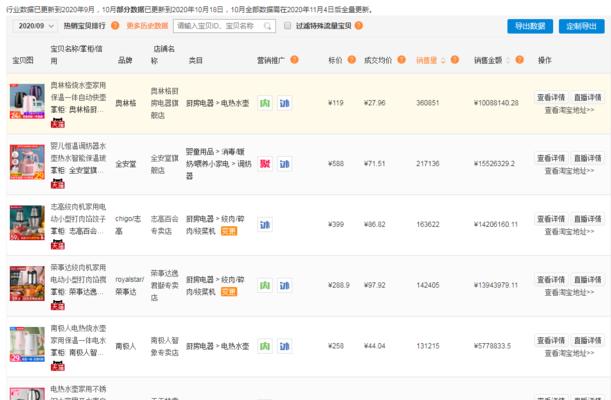Click blue promotion icon in 南极人 row

[x=284, y=346]
